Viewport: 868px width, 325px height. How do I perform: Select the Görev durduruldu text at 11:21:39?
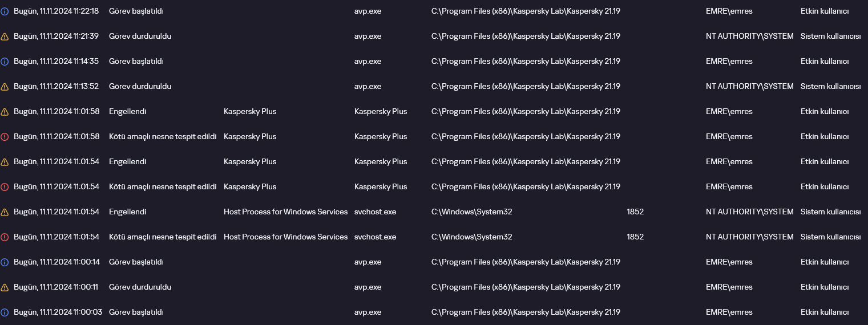point(140,36)
